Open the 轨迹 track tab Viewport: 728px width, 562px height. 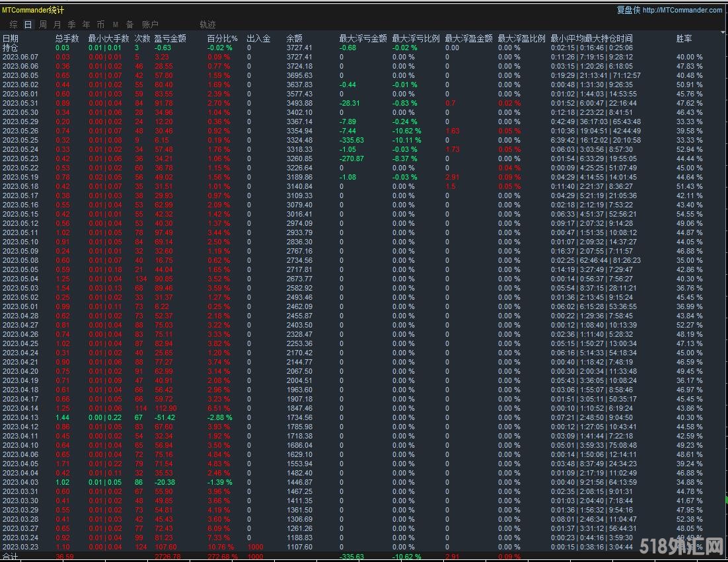tap(207, 24)
